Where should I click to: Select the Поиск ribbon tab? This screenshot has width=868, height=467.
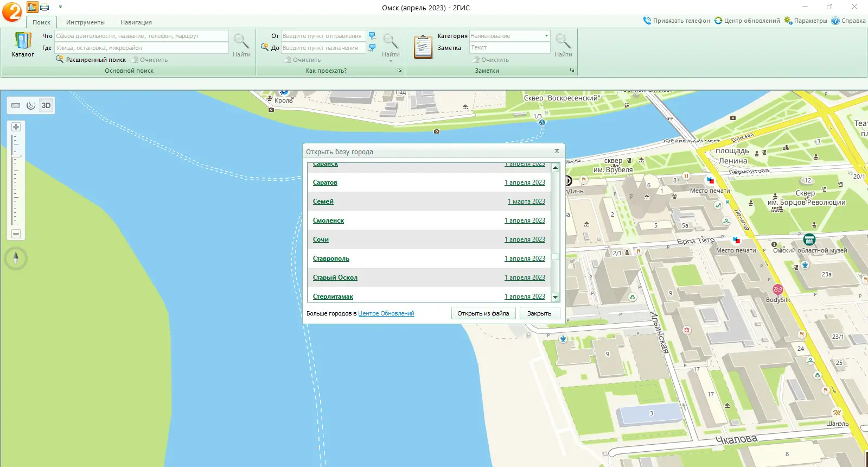tap(41, 22)
